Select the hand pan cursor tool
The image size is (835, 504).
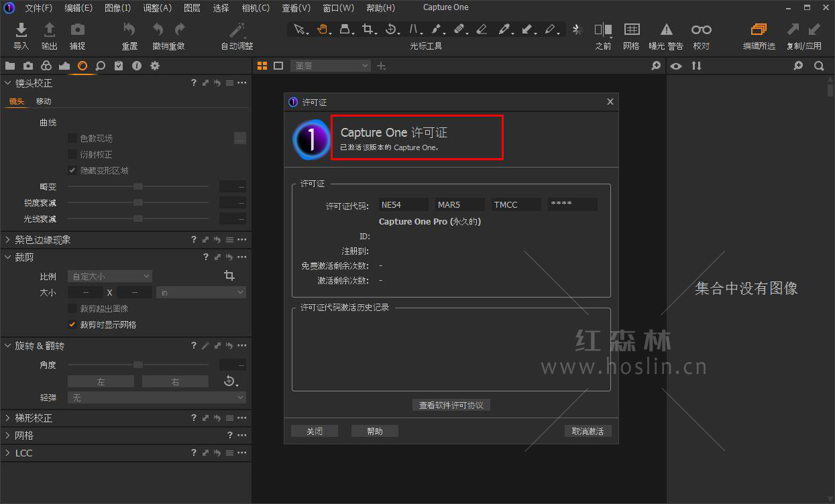(x=322, y=29)
